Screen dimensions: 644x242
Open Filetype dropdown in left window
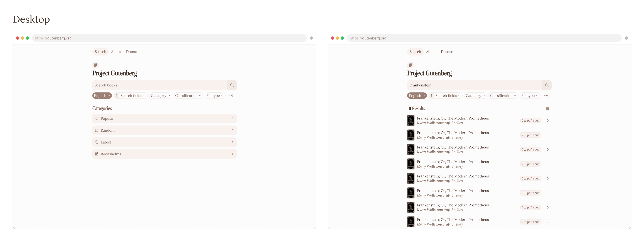click(215, 96)
